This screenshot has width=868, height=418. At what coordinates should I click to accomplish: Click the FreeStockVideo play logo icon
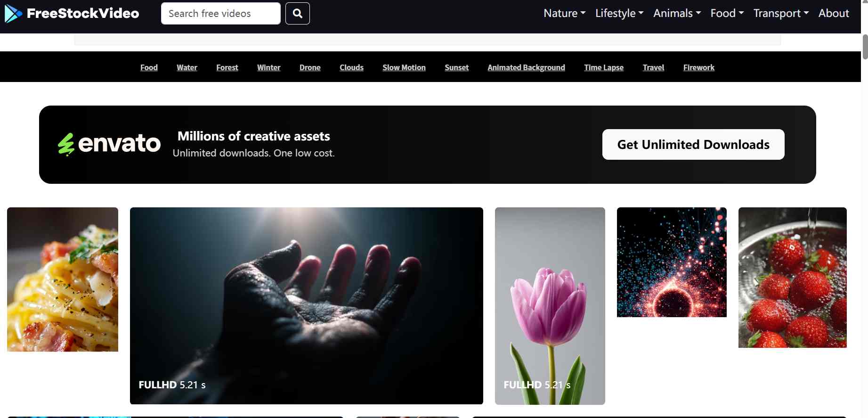pyautogui.click(x=13, y=14)
